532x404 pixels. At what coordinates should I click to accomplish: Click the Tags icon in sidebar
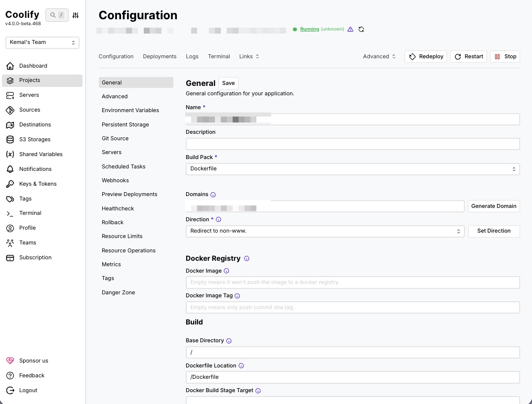pyautogui.click(x=10, y=199)
